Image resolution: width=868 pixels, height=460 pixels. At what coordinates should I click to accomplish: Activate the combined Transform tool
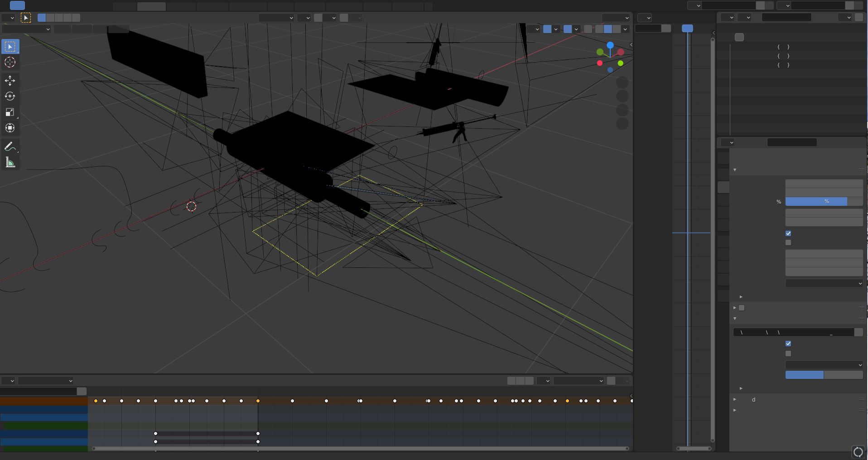(x=10, y=128)
